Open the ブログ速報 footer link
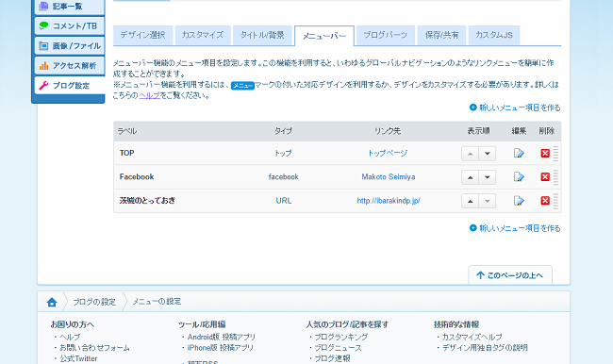This screenshot has height=364, width=613. [332, 358]
